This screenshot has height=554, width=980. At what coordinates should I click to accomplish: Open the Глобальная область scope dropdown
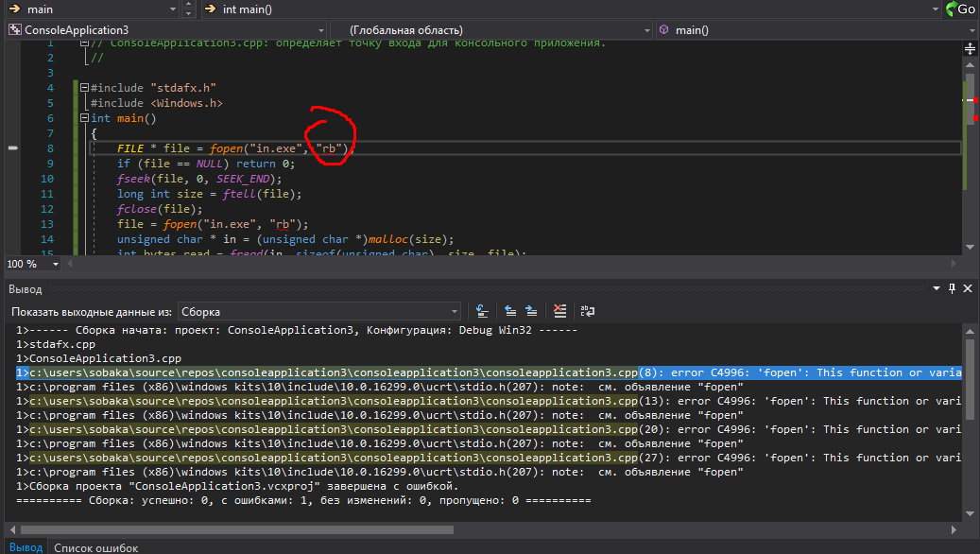pos(645,30)
